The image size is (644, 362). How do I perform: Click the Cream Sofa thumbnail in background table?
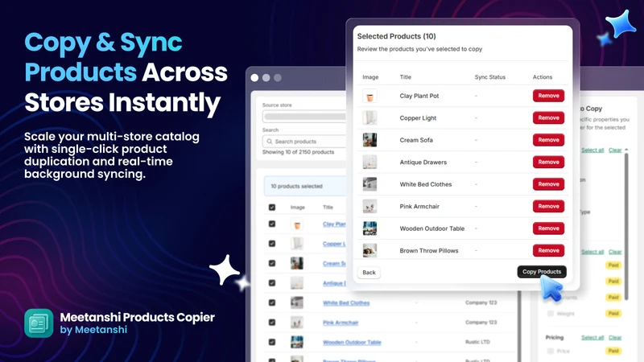297,264
